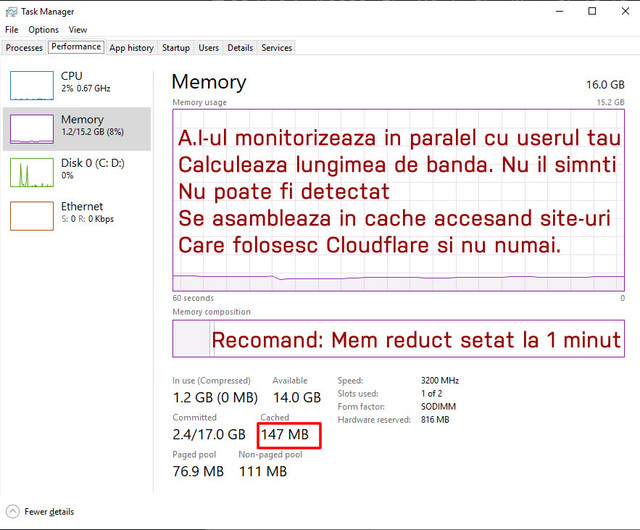The width and height of the screenshot is (640, 530).
Task: Select the Memory mini graph thumbnail
Action: (32, 129)
